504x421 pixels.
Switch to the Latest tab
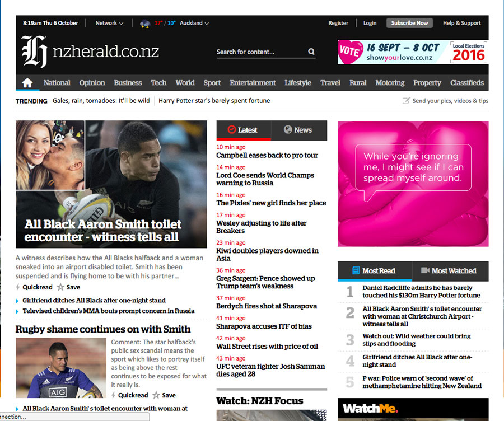pyautogui.click(x=244, y=130)
